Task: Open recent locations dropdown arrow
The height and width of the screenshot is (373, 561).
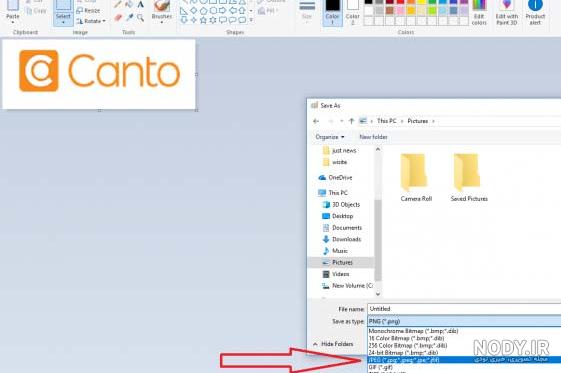Action: pos(342,121)
